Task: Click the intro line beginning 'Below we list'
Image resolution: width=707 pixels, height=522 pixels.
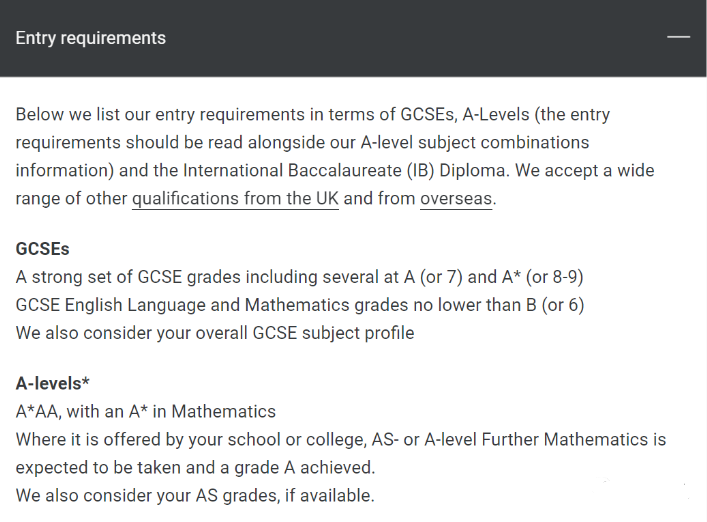Action: 313,114
